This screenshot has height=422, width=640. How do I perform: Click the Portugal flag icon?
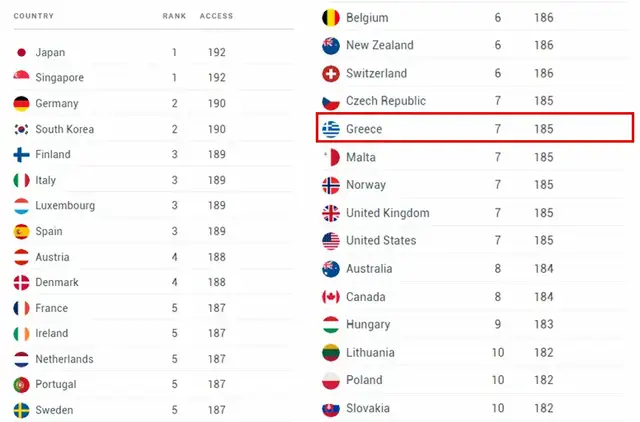(x=21, y=384)
